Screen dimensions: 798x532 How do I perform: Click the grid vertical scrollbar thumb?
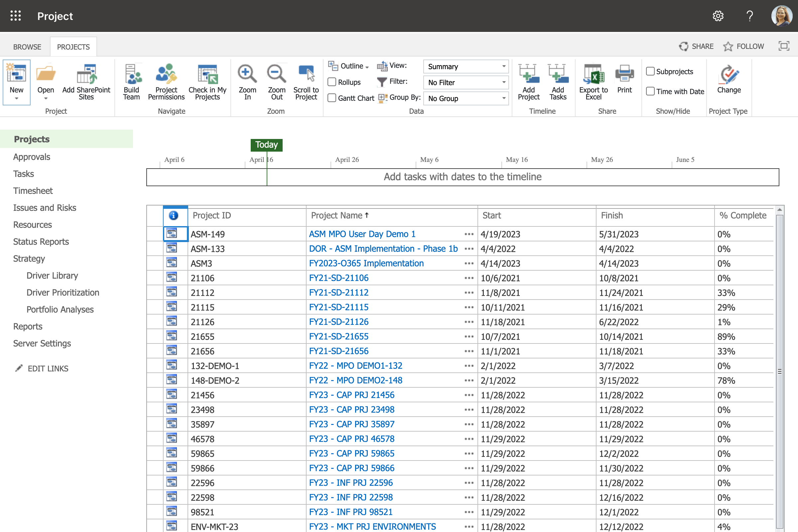779,371
